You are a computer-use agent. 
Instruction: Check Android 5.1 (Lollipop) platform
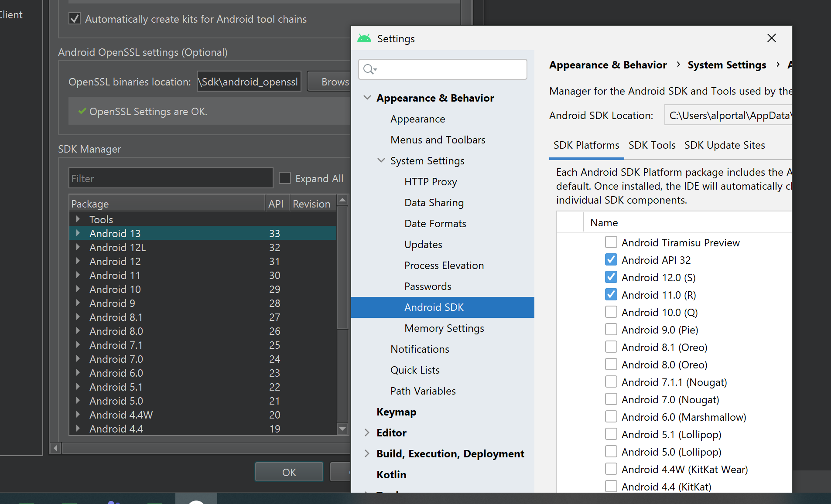coord(611,434)
